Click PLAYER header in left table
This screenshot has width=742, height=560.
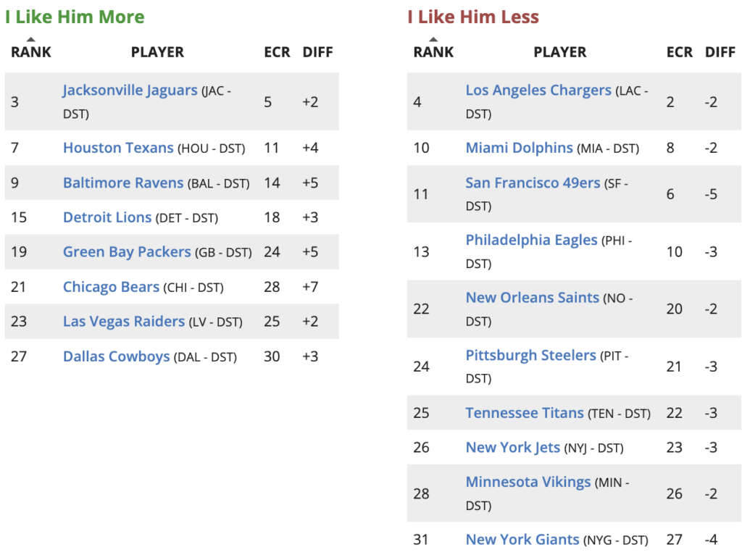157,52
